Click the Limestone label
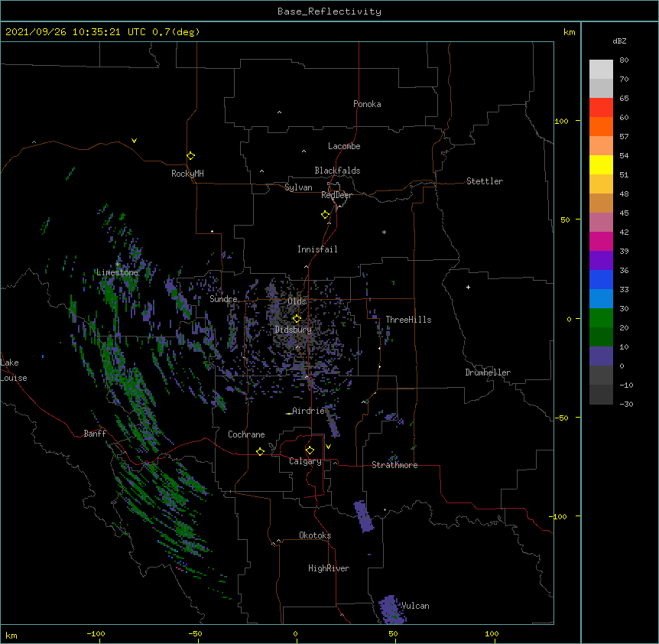 117,272
